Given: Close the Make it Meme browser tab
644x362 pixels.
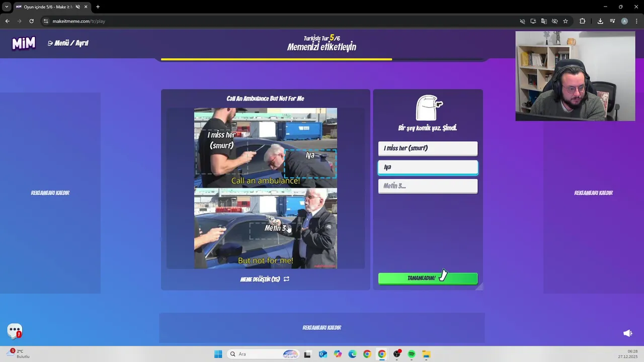Looking at the screenshot, I should coord(86,7).
